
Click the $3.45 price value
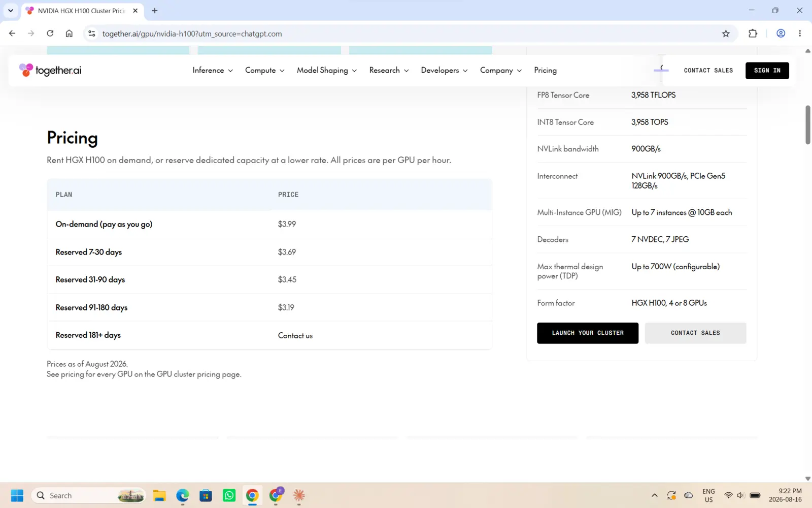[x=287, y=279]
